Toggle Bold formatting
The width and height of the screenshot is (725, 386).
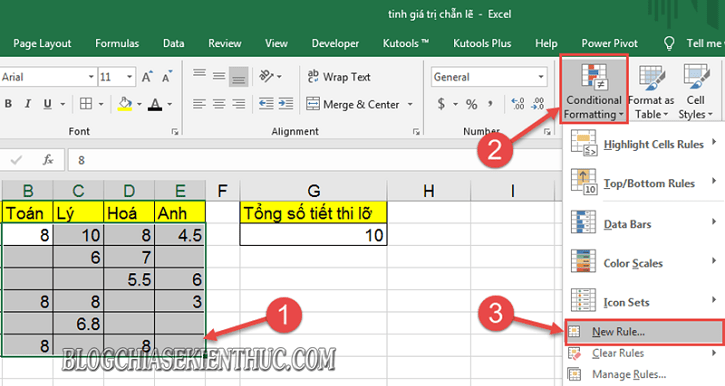[x=8, y=104]
